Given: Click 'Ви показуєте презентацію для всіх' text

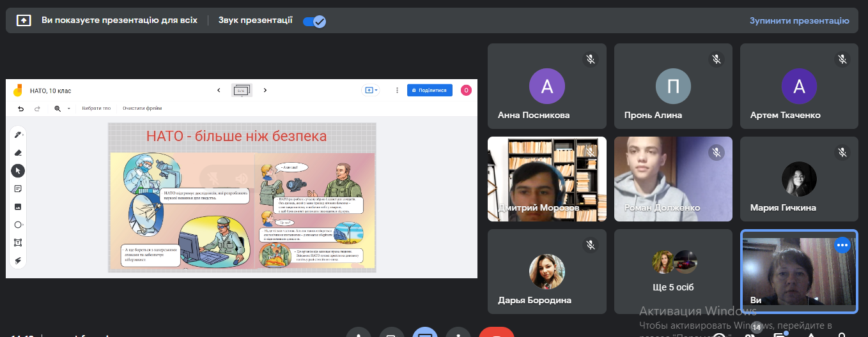Looking at the screenshot, I should [x=120, y=20].
